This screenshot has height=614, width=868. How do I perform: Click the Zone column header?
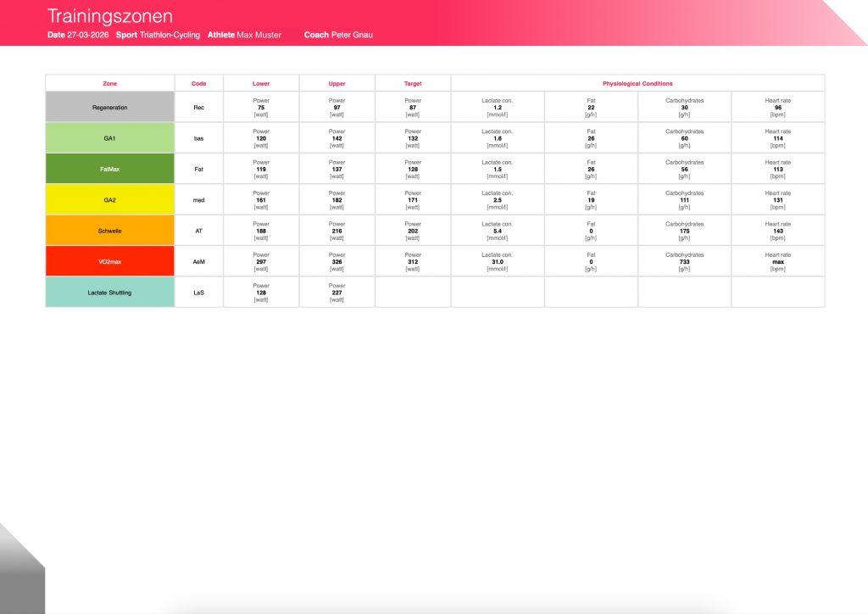(x=109, y=84)
